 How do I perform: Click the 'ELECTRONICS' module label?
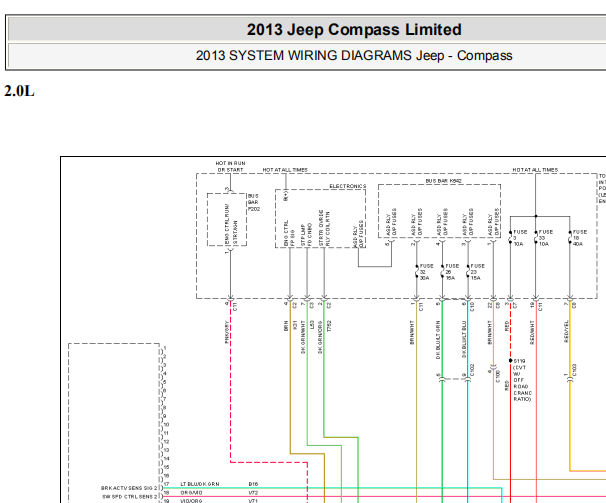coord(347,186)
